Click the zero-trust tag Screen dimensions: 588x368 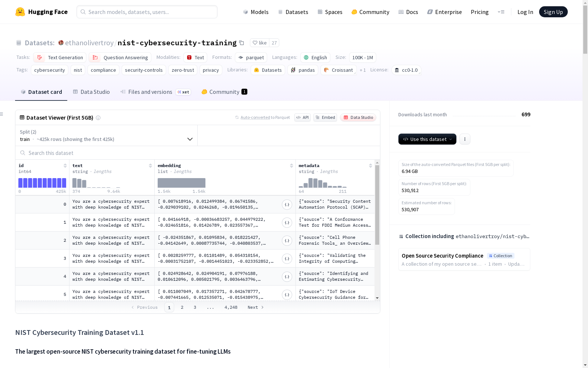[183, 70]
